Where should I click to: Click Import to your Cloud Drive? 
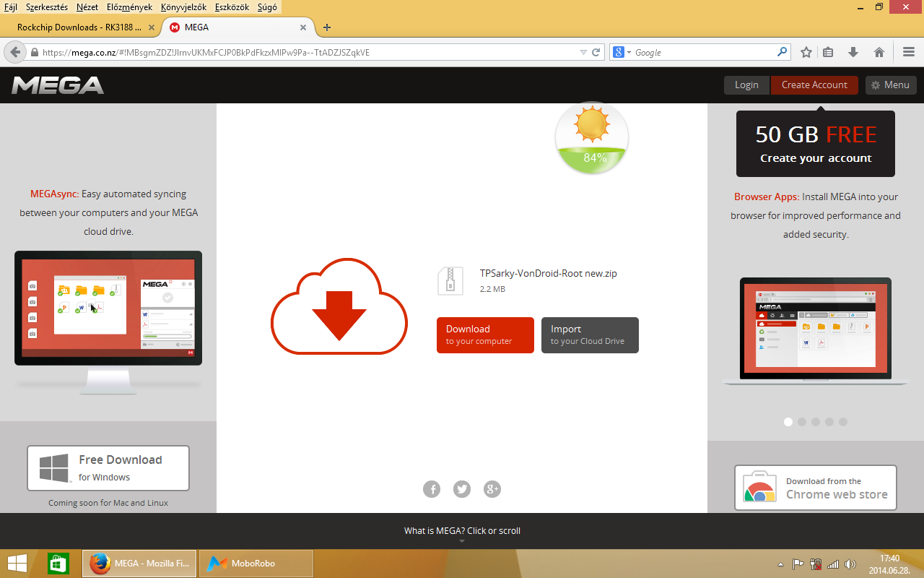click(590, 335)
